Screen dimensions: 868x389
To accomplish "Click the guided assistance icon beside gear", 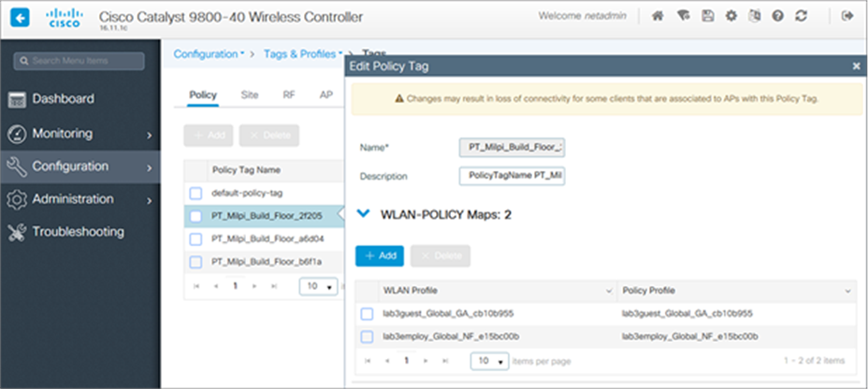I will pyautogui.click(x=755, y=17).
